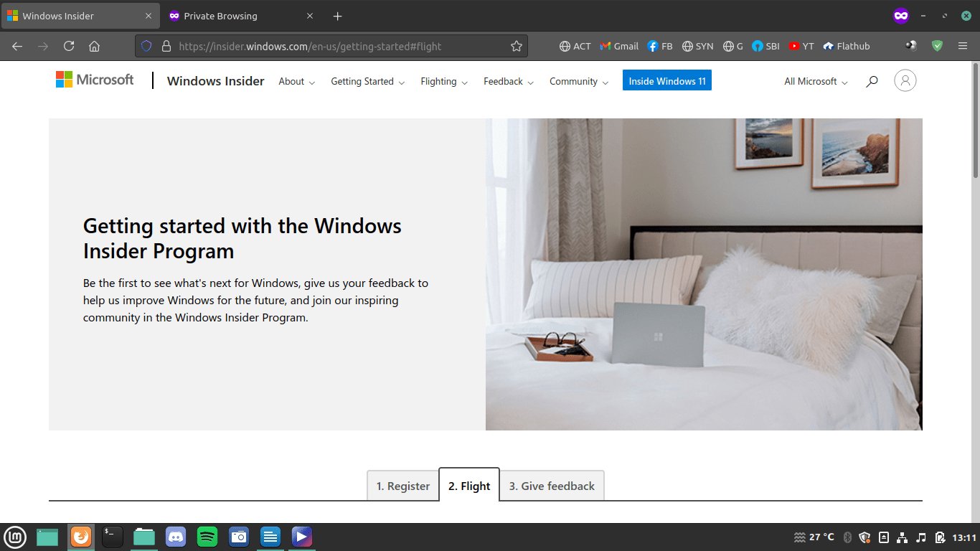Open the G bookmark
The image size is (980, 551).
(x=733, y=46)
